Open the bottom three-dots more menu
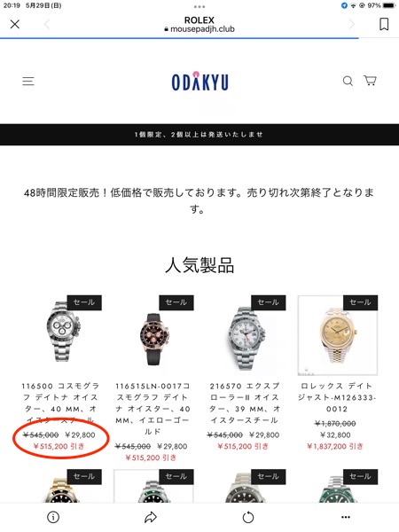The height and width of the screenshot is (532, 399). (x=346, y=517)
